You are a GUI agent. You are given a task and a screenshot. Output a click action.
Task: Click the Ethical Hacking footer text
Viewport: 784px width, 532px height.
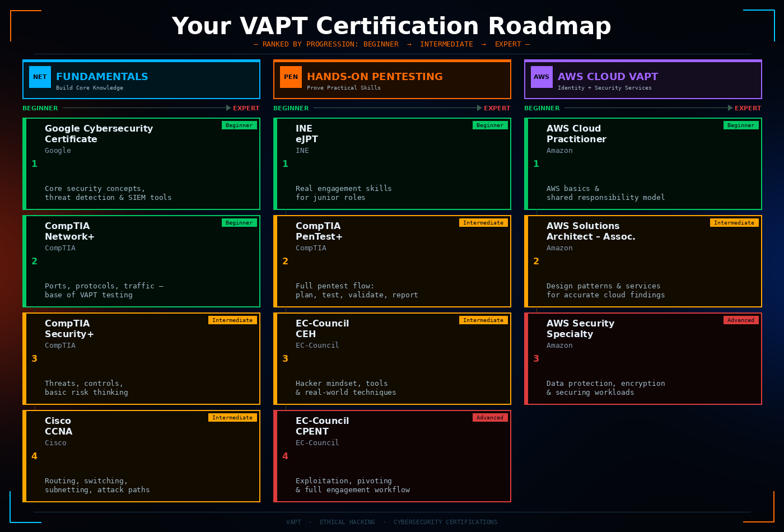347,522
